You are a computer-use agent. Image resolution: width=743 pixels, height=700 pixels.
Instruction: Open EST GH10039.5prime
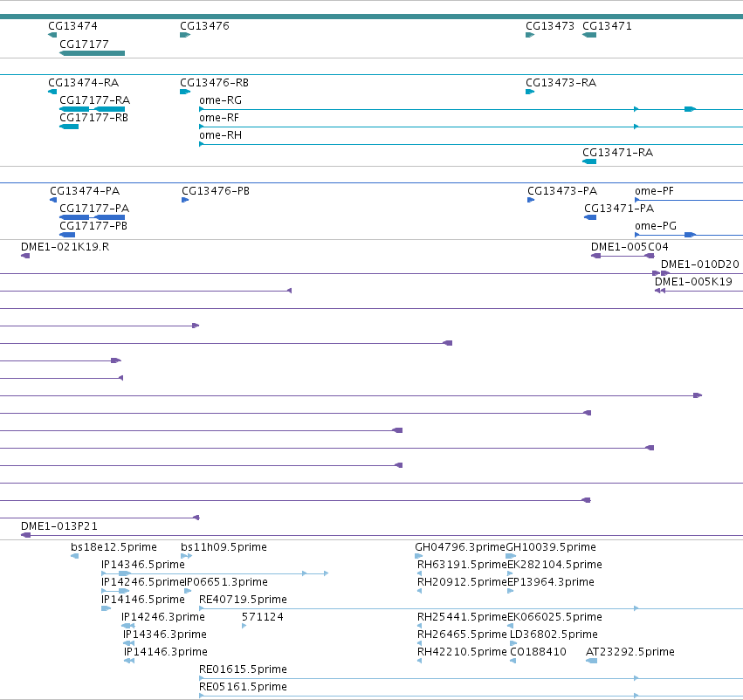[551, 547]
